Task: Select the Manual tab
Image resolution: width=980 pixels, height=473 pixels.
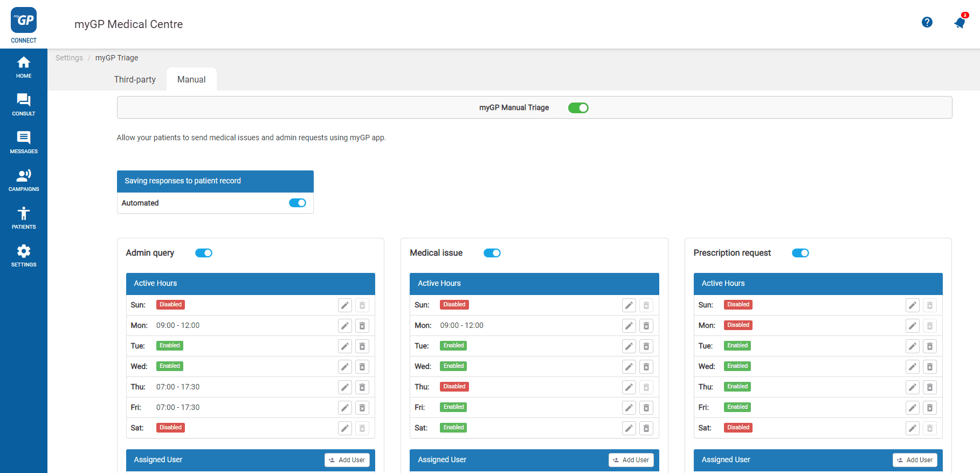Action: pyautogui.click(x=191, y=79)
